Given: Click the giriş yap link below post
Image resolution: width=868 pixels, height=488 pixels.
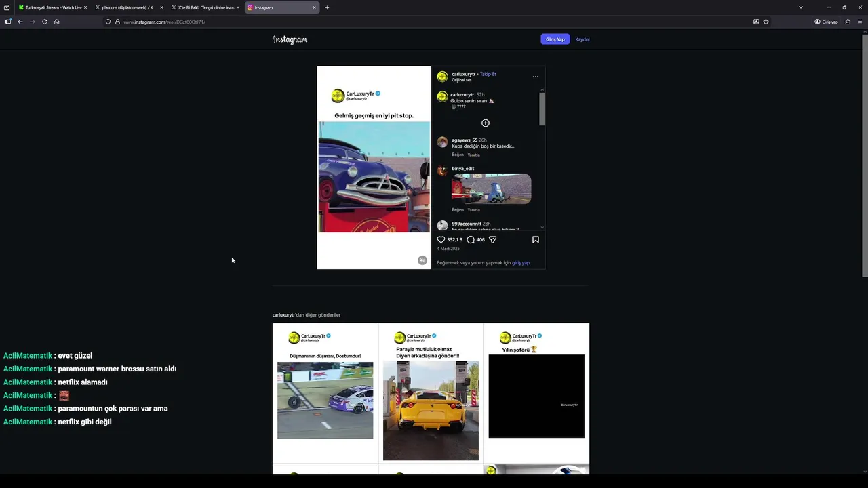Looking at the screenshot, I should coord(521,263).
